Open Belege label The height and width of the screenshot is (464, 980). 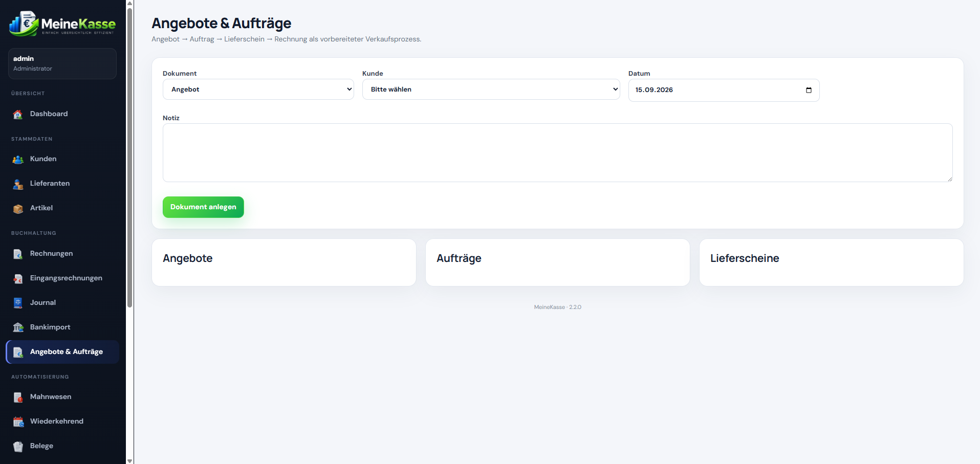click(41, 446)
